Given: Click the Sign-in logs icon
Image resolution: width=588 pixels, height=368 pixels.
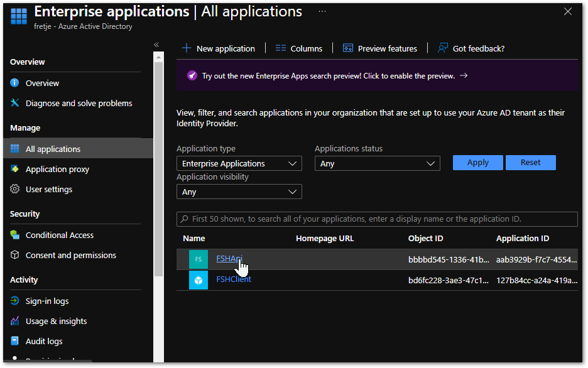Looking at the screenshot, I should tap(15, 301).
